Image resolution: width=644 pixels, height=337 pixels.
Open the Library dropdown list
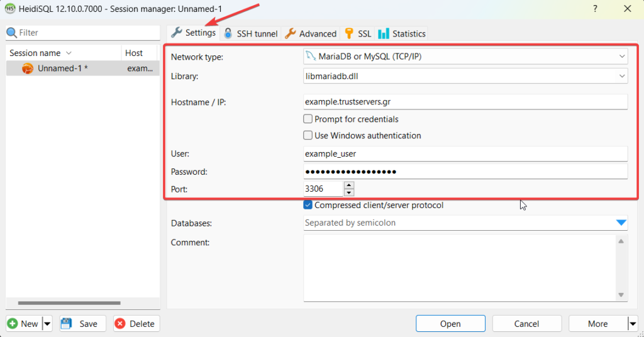[621, 76]
